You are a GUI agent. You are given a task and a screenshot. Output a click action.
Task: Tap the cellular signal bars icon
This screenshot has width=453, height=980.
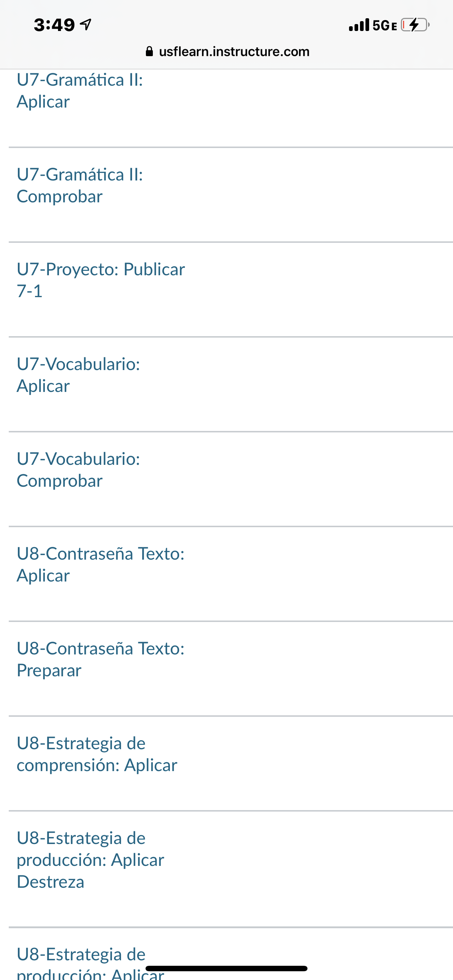[359, 25]
